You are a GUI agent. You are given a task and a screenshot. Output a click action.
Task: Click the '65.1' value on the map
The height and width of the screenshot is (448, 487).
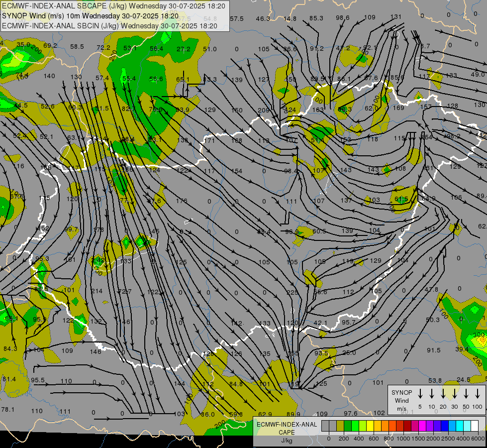pyautogui.click(x=183, y=79)
